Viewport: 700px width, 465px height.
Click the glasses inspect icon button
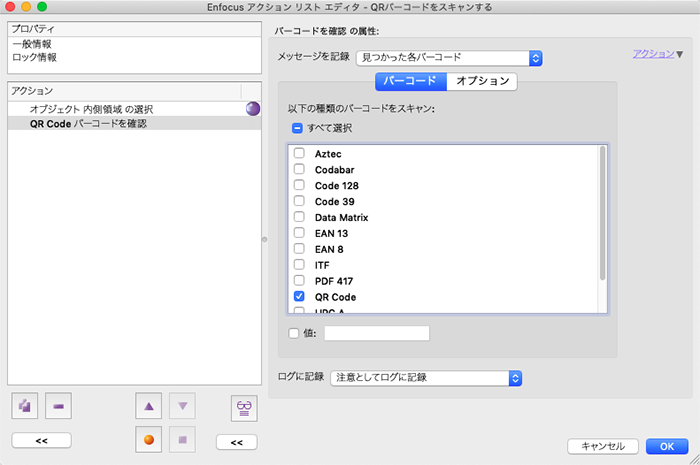point(244,408)
